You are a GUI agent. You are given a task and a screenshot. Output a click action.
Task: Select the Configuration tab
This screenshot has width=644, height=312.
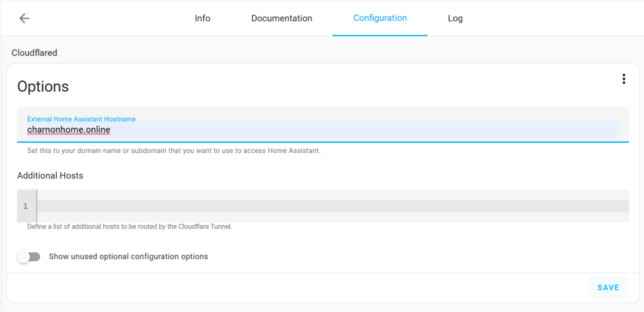[380, 18]
